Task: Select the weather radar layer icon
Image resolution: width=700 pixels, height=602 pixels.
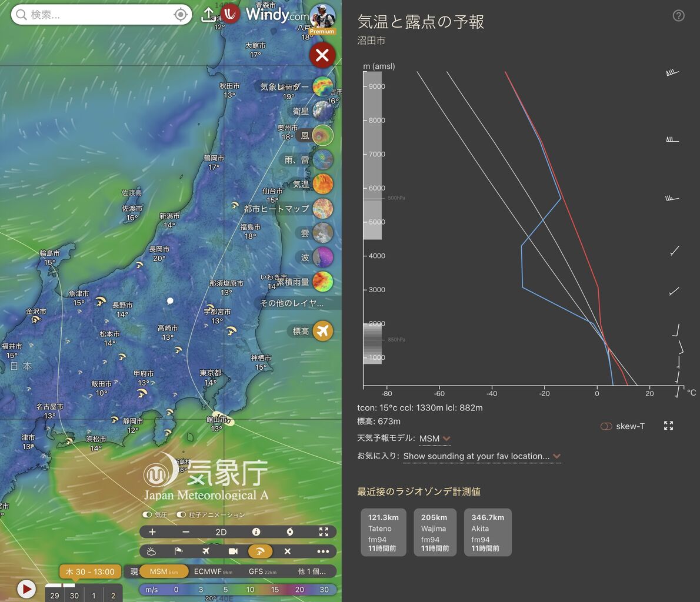Action: coord(323,86)
